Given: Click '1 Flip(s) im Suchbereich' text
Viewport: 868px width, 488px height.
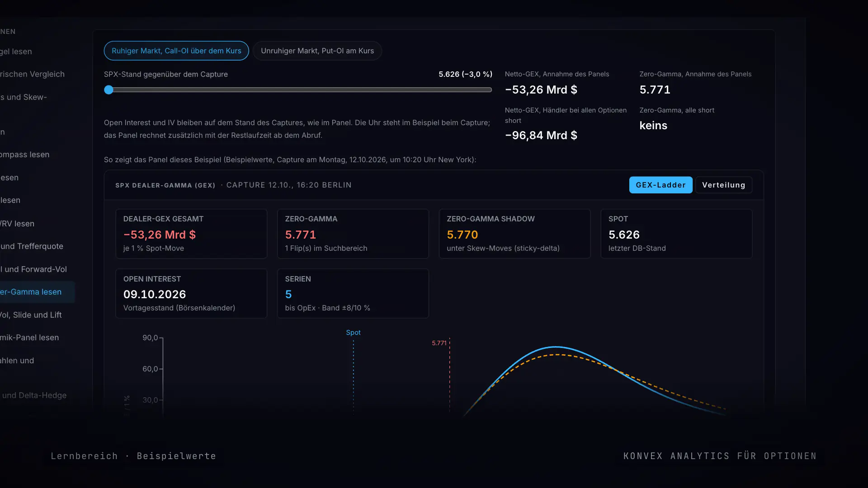Looking at the screenshot, I should coord(326,248).
